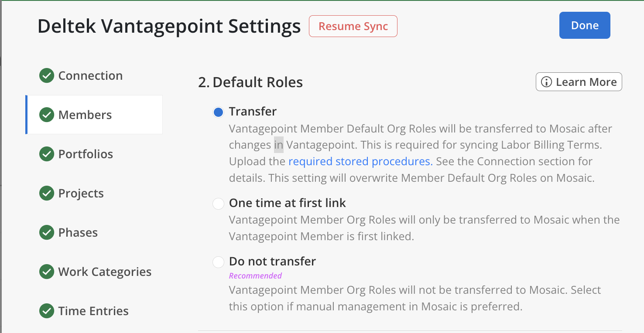The image size is (644, 333).
Task: Click the checkmark icon next to Portfolios
Action: tap(47, 154)
